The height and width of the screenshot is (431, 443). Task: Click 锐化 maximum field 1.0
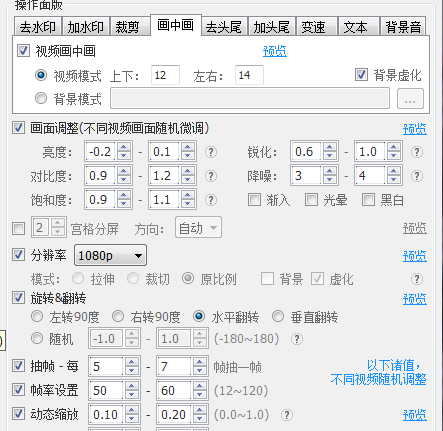371,152
